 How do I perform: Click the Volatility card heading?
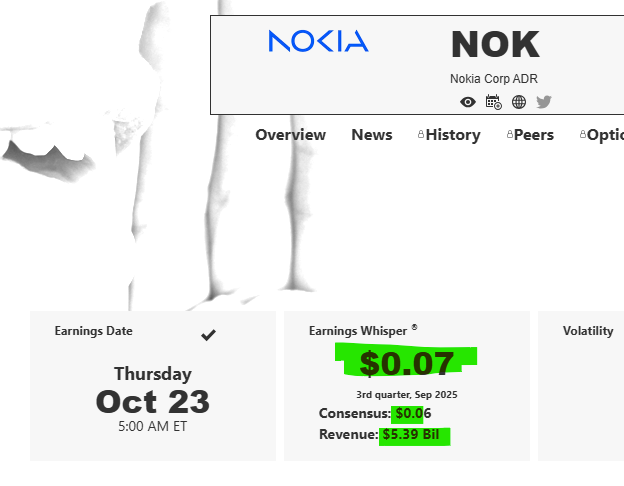tap(588, 331)
